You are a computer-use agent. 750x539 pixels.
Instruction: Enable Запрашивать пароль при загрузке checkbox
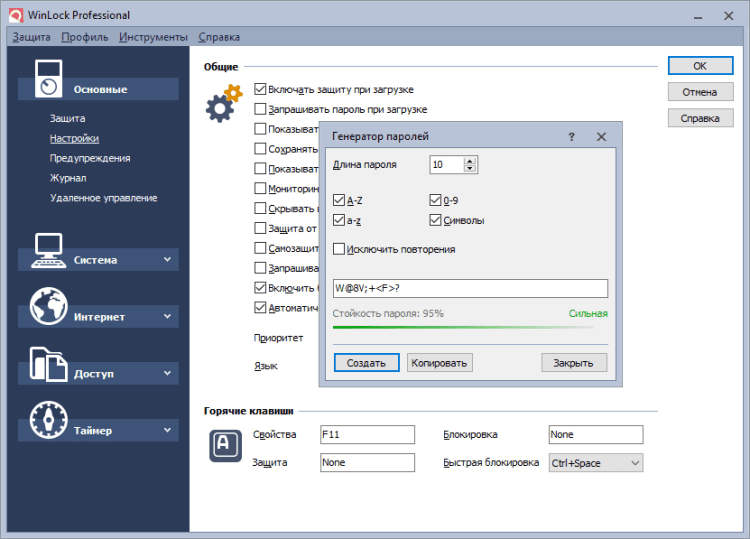click(x=260, y=109)
